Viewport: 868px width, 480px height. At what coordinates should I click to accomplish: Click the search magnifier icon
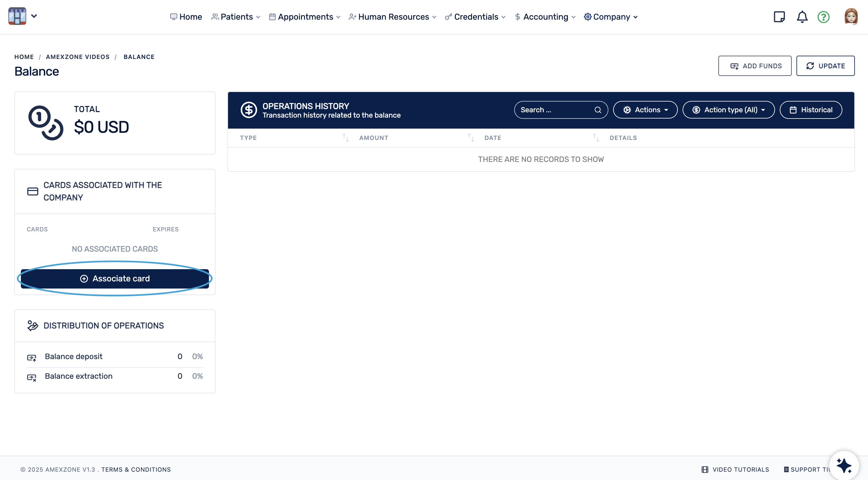[x=598, y=110]
